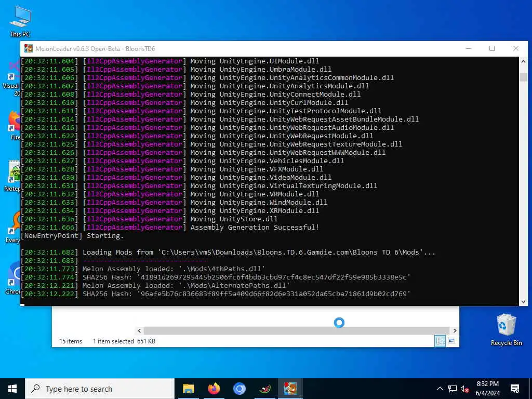Switch to BloonsTD6 taskbar window
Image resolution: width=532 pixels, height=399 pixels.
pyautogui.click(x=290, y=389)
